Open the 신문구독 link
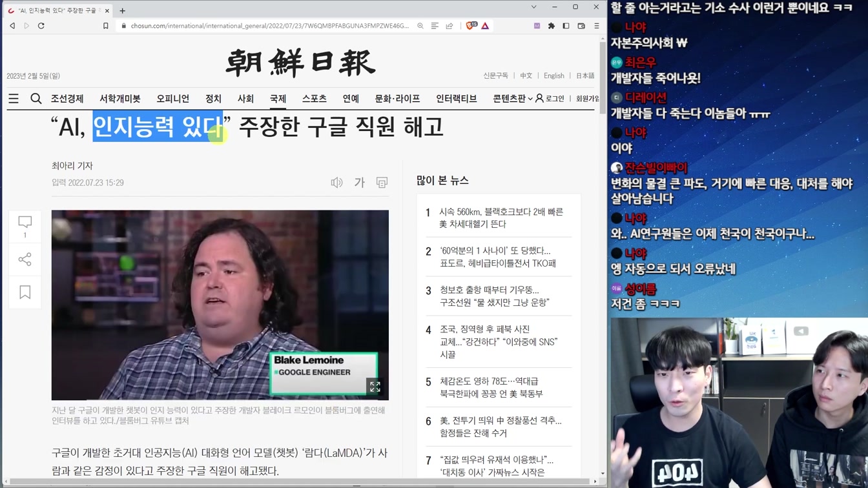Screen dimensions: 868x488 point(496,76)
